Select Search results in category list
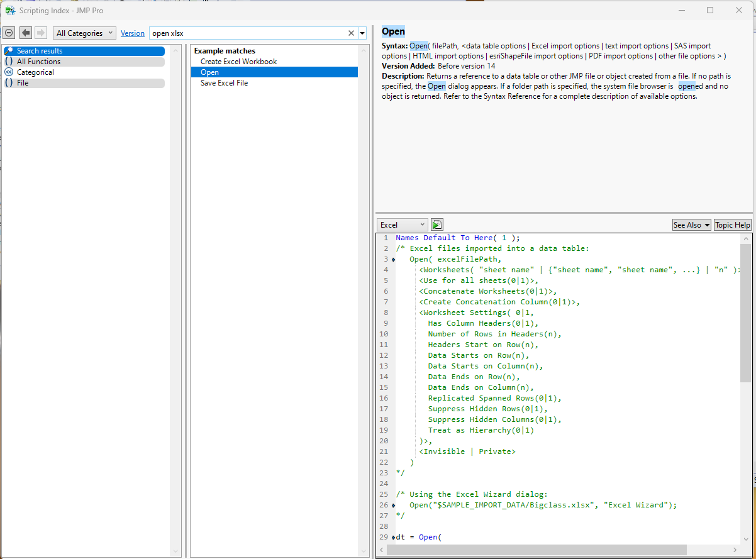 pyautogui.click(x=40, y=51)
